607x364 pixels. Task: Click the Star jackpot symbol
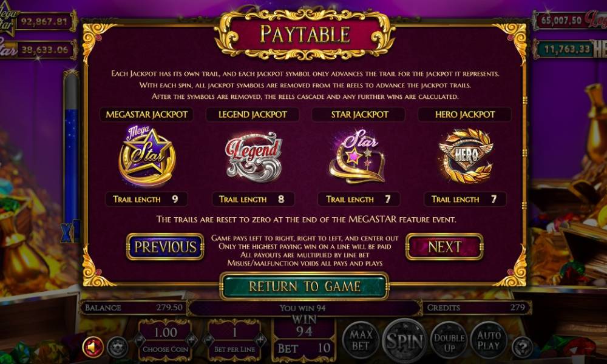point(358,157)
